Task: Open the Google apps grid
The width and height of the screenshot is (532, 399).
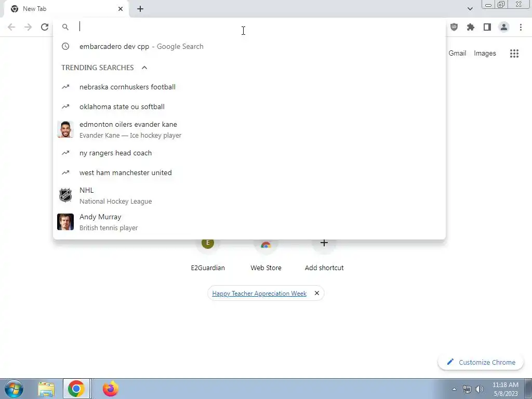Action: (x=514, y=54)
